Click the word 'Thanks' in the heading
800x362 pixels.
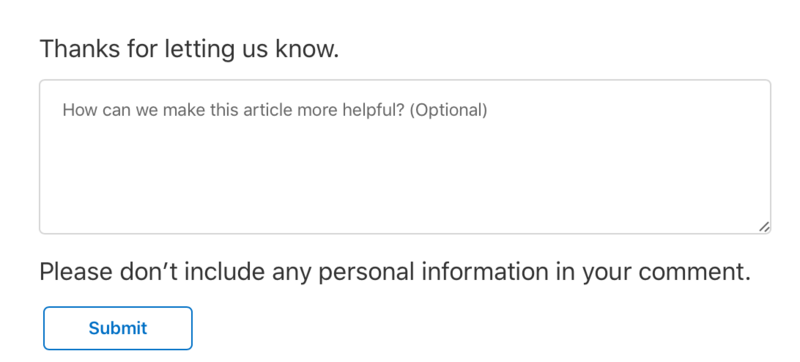tap(80, 49)
